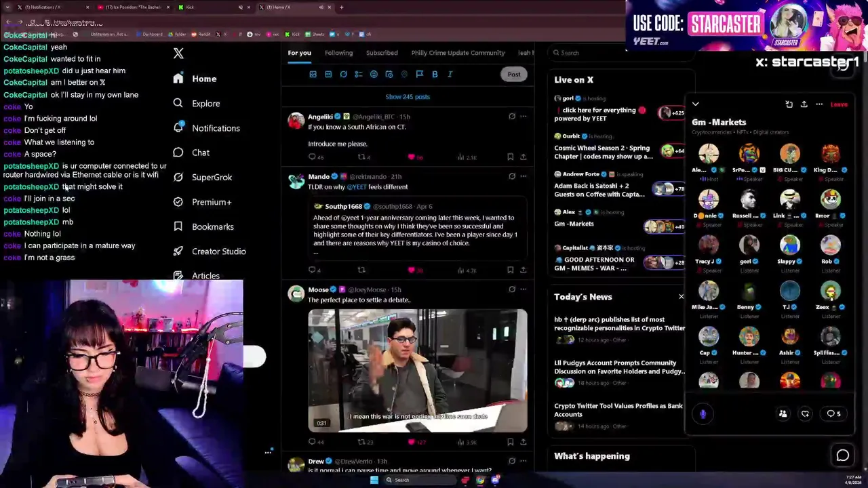Send a heart reaction in the space
Screen dimensions: 868x488
coord(805,414)
